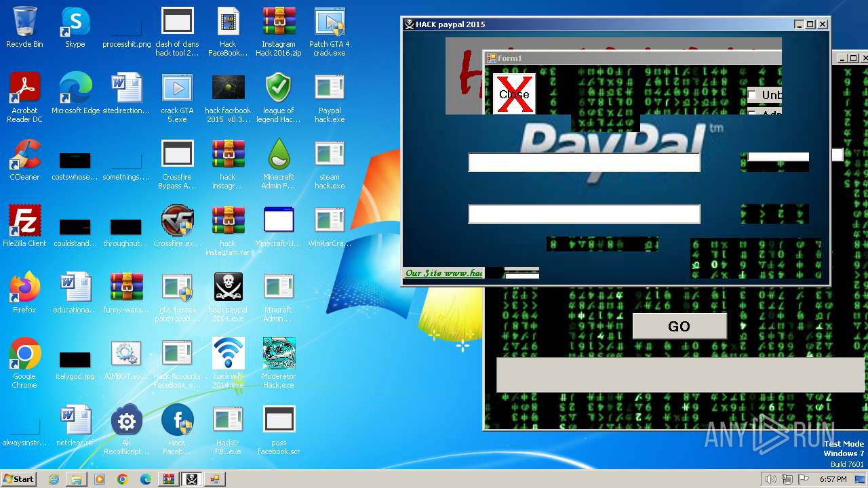Viewport: 868px width, 488px height.
Task: Focus the second PayPal input field
Action: [584, 214]
